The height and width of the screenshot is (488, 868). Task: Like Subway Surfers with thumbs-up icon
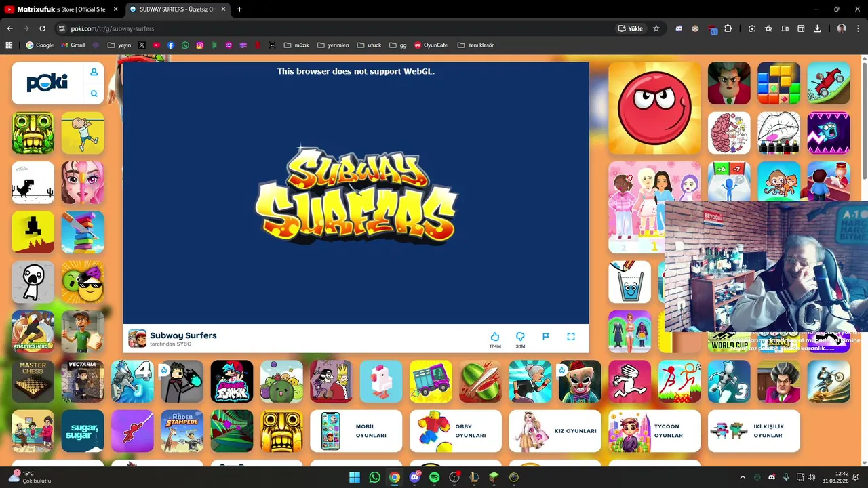pos(495,337)
